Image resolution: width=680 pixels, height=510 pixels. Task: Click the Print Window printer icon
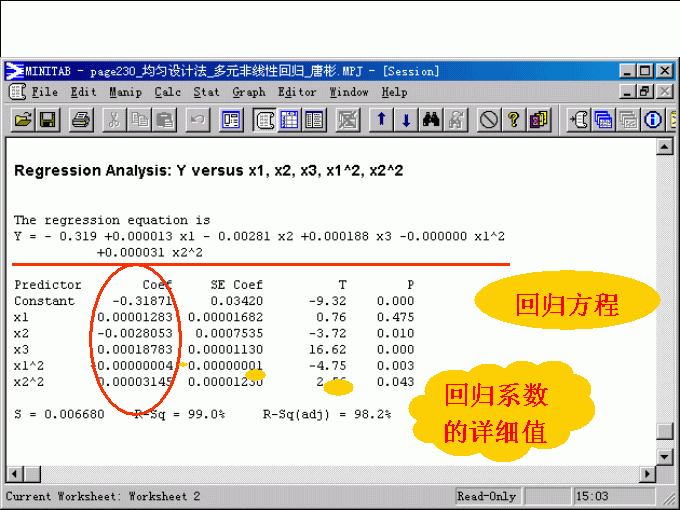pos(82,120)
